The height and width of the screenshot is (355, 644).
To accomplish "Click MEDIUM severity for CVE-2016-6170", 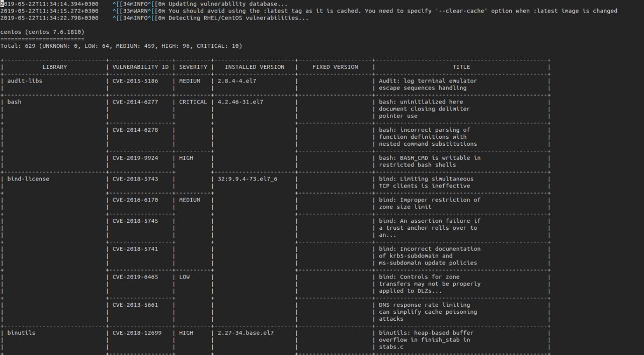I will click(x=189, y=200).
